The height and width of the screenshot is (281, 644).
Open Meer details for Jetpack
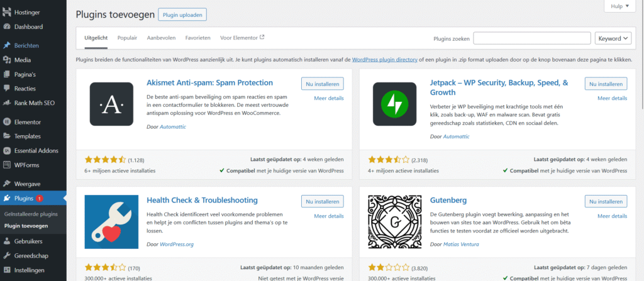tap(613, 98)
